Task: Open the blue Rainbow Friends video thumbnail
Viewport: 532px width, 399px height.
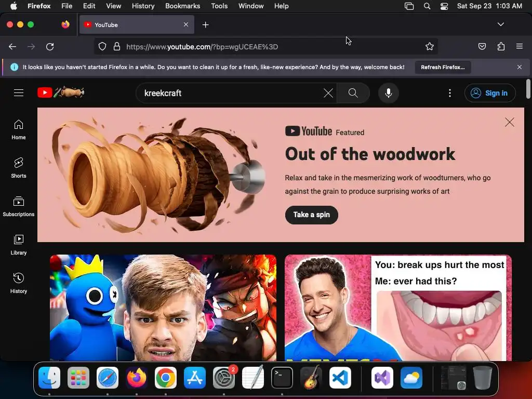Action: [x=163, y=308]
